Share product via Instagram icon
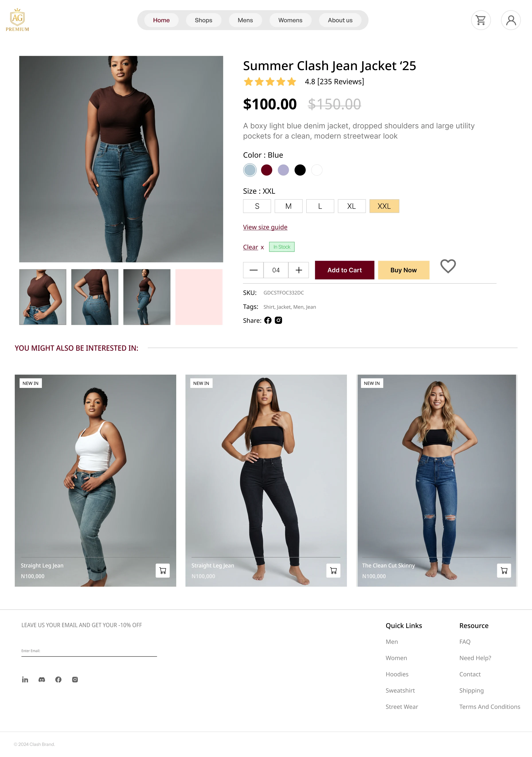Viewport: 532px width, 757px height. [279, 321]
